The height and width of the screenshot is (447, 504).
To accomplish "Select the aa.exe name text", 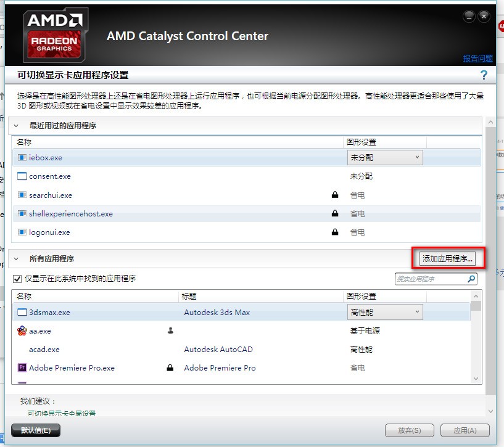I will (x=40, y=331).
